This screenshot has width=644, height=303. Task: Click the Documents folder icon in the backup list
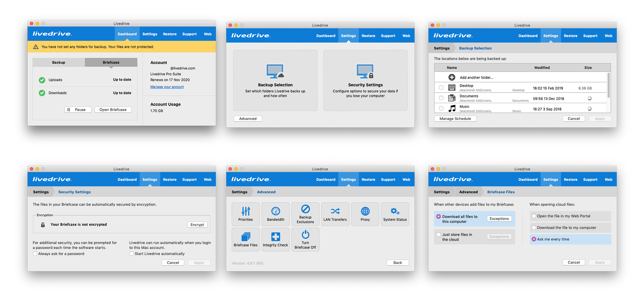click(452, 98)
